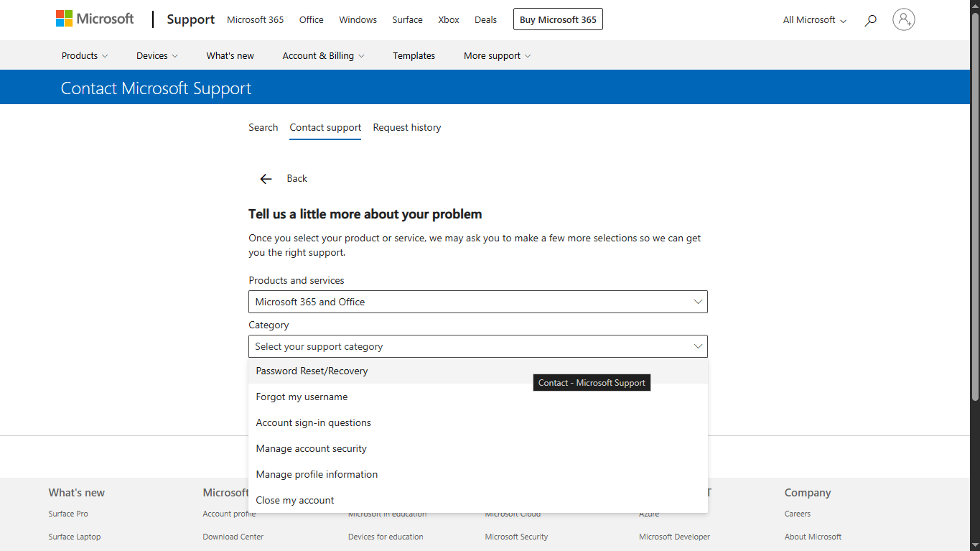Select Manage account security option
The height and width of the screenshot is (551, 980).
point(478,448)
